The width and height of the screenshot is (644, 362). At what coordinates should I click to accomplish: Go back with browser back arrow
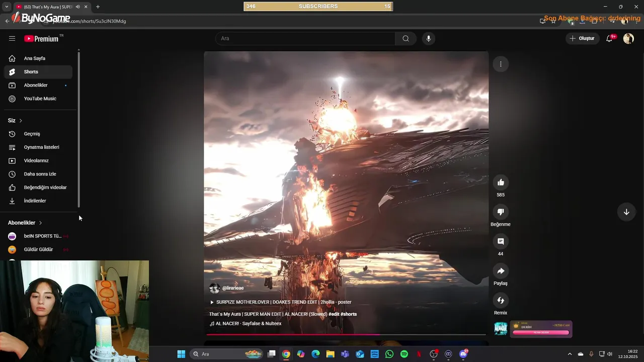coord(7,21)
